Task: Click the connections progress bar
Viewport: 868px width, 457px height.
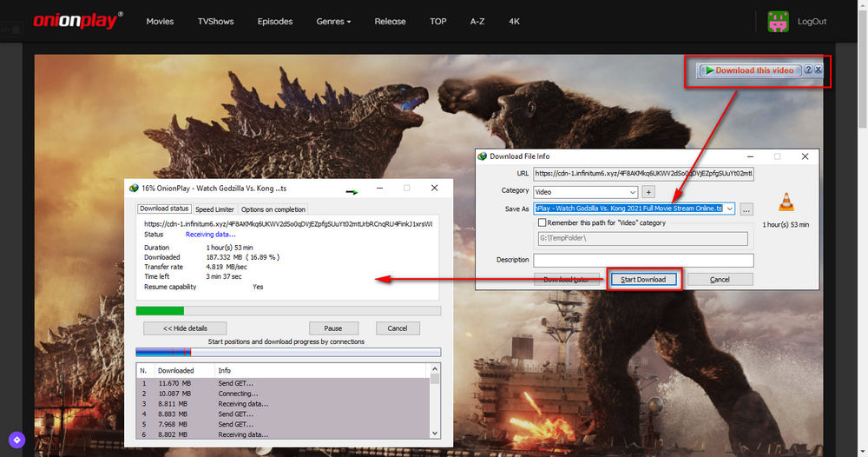Action: 288,352
